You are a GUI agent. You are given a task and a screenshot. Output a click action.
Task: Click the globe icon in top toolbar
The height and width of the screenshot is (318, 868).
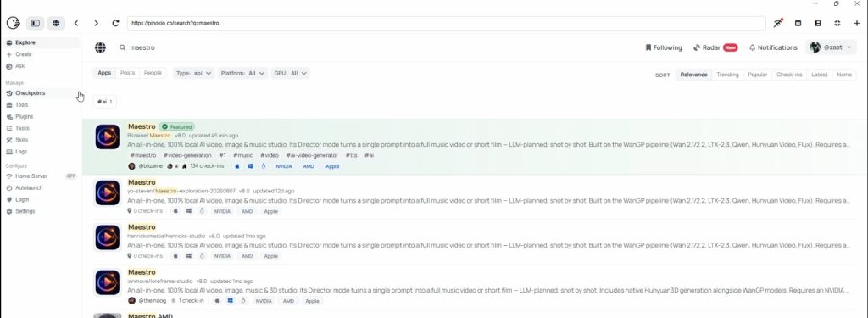point(56,23)
